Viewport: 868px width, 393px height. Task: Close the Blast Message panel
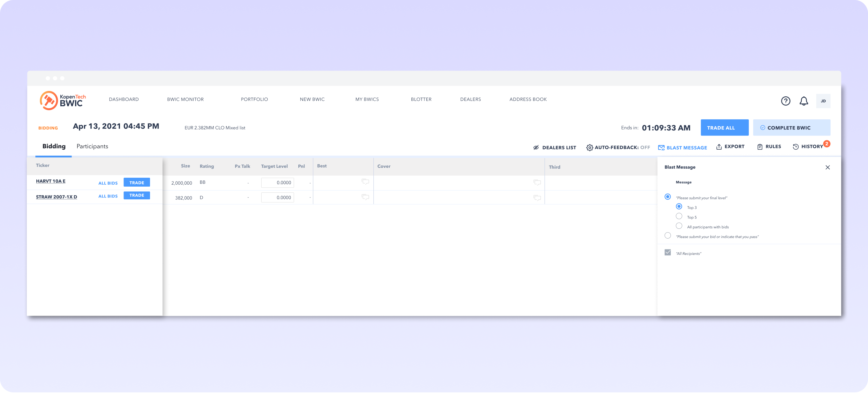(x=827, y=167)
